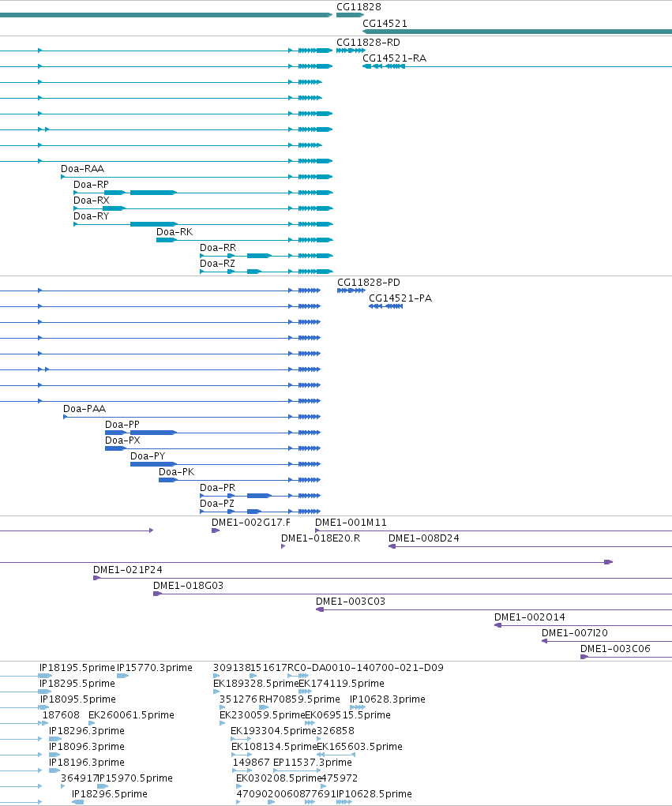This screenshot has width=672, height=806.
Task: Click the teal CG11828 gene arrow glyph
Action: pos(350,15)
